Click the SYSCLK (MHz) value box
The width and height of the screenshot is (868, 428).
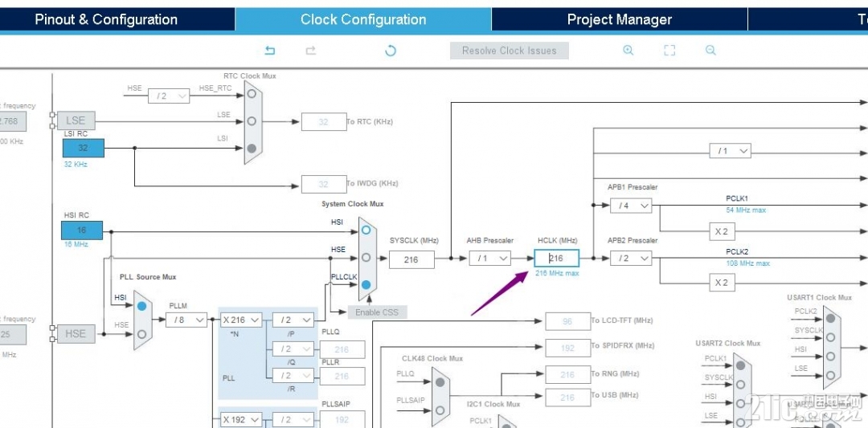pyautogui.click(x=411, y=259)
